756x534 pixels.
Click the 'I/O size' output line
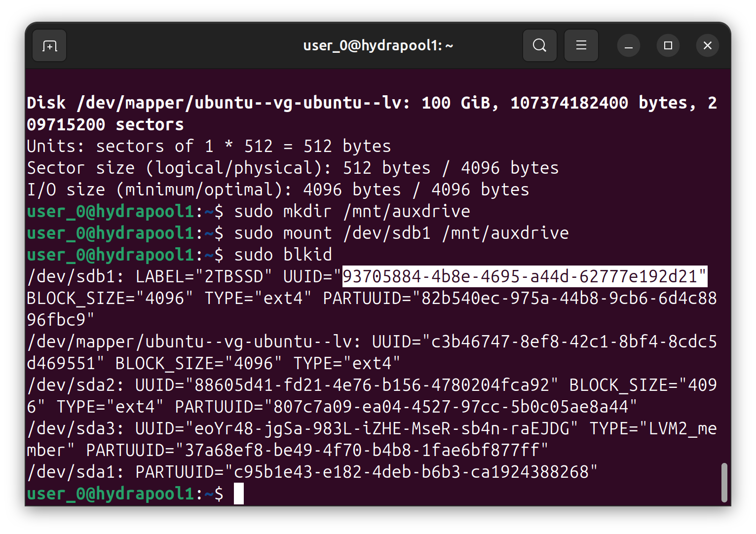(278, 190)
